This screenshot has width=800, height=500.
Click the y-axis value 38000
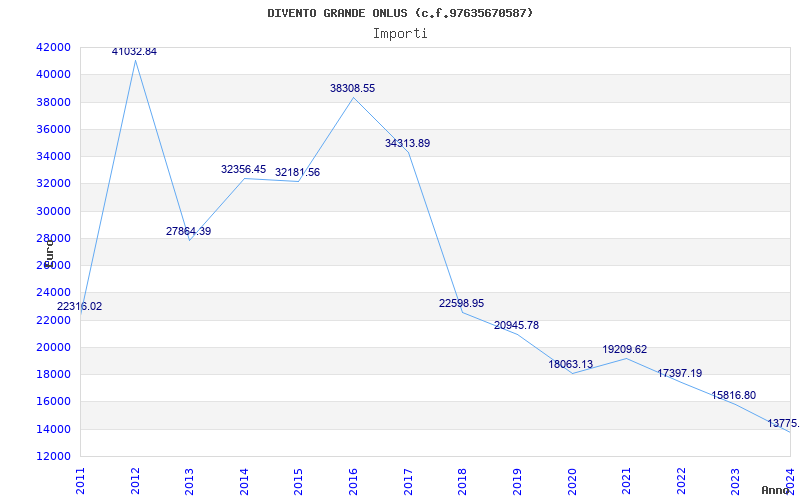point(53,102)
